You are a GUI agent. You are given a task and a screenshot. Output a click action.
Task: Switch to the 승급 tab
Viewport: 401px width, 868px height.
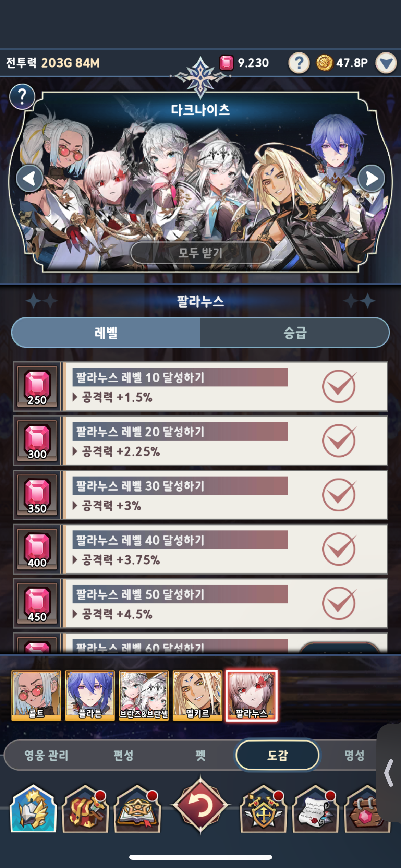click(295, 333)
